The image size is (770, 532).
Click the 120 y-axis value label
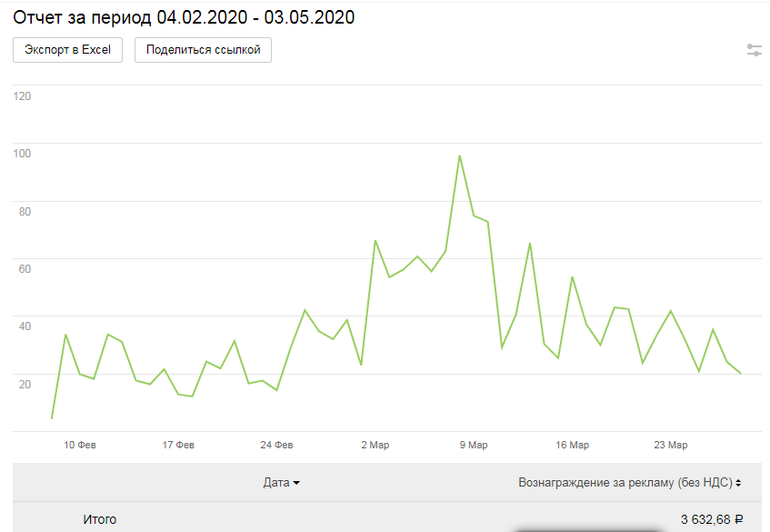[23, 95]
